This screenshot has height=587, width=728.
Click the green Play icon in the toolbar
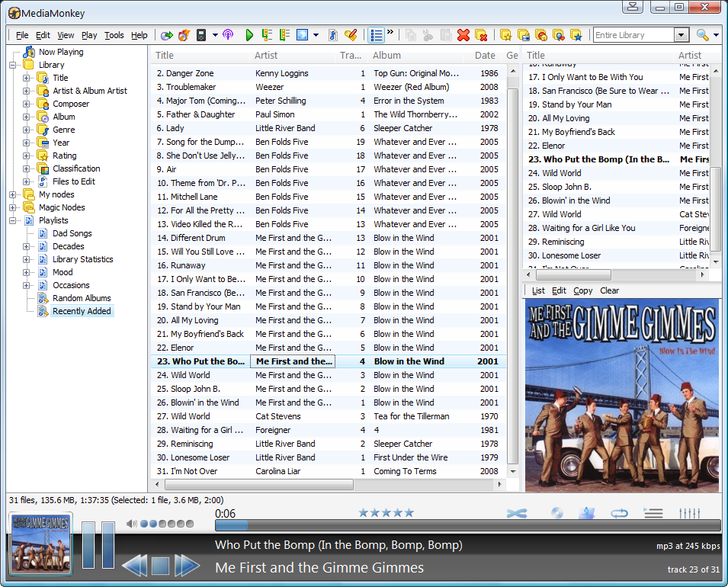(249, 35)
